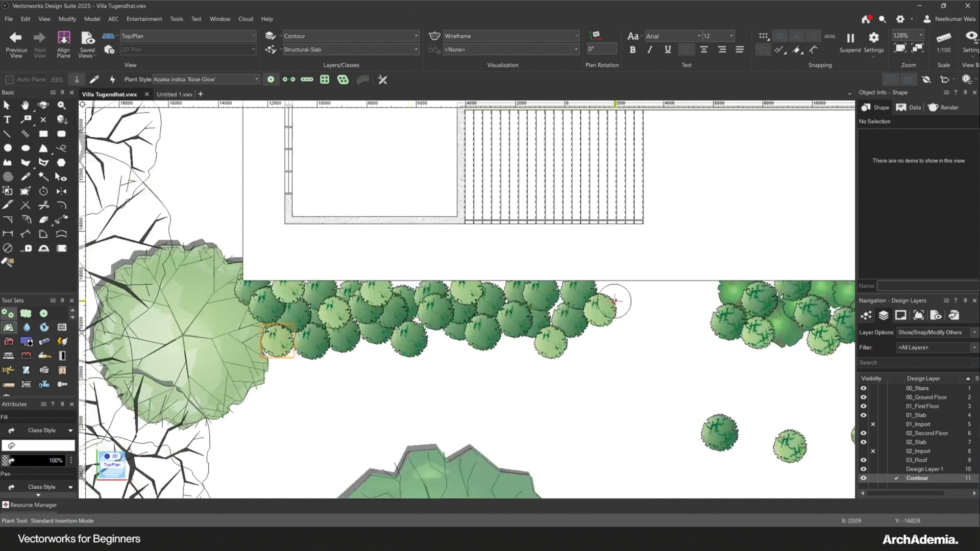Select the Rectangle tool

click(43, 134)
